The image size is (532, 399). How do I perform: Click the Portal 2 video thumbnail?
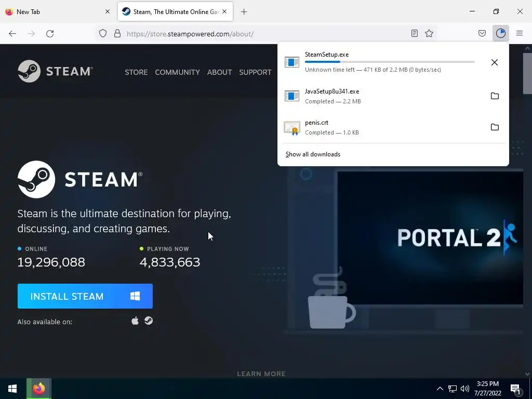[430, 238]
